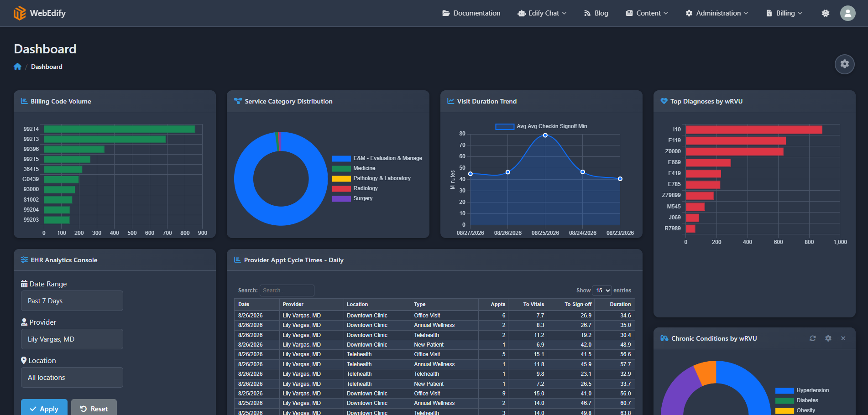The height and width of the screenshot is (415, 868).
Task: Open the All locations dropdown
Action: pos(72,378)
